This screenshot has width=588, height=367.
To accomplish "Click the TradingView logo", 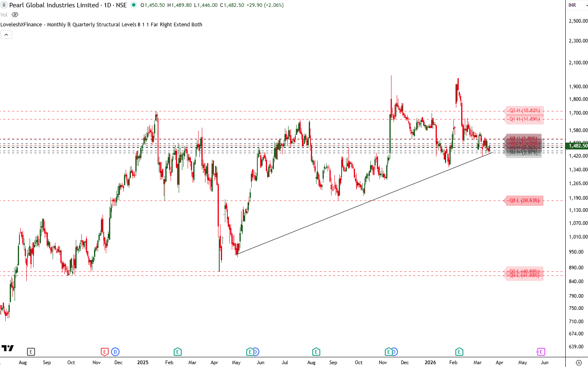I will coord(8,348).
